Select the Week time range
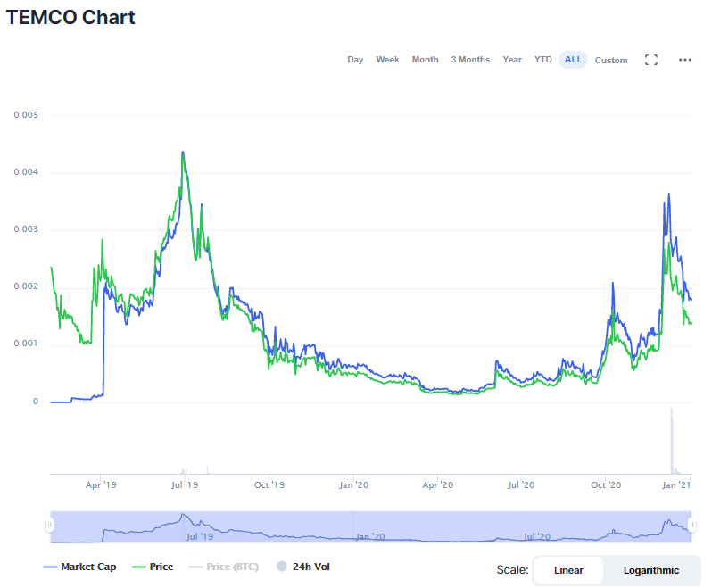This screenshot has width=712, height=588. pos(387,60)
